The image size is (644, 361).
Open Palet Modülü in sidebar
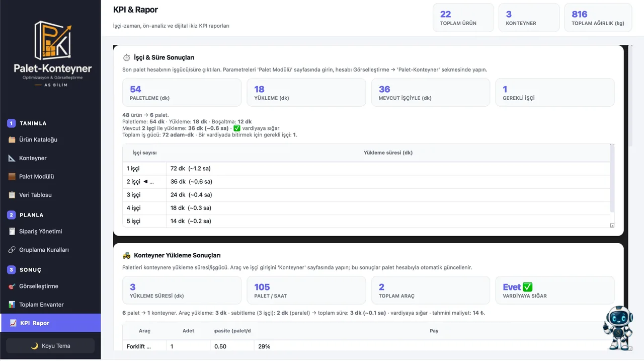pyautogui.click(x=50, y=177)
